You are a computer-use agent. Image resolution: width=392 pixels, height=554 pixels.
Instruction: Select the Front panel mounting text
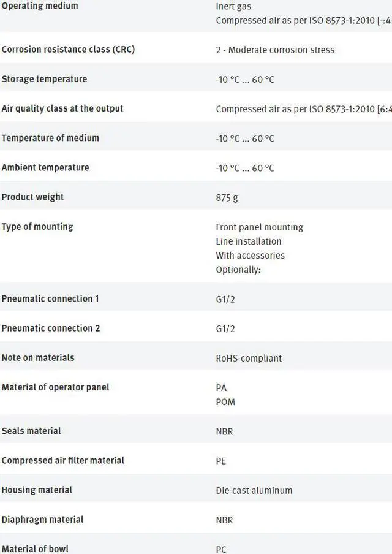[x=259, y=227]
